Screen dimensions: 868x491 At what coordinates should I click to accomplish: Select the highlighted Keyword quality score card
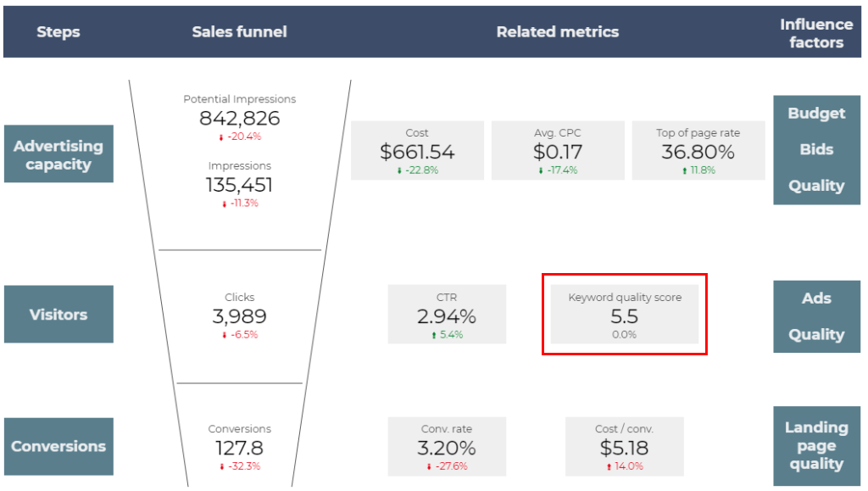click(x=624, y=314)
